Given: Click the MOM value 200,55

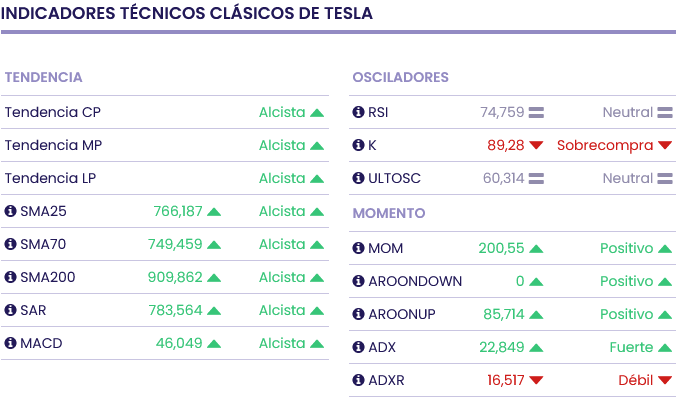Looking at the screenshot, I should (501, 248).
